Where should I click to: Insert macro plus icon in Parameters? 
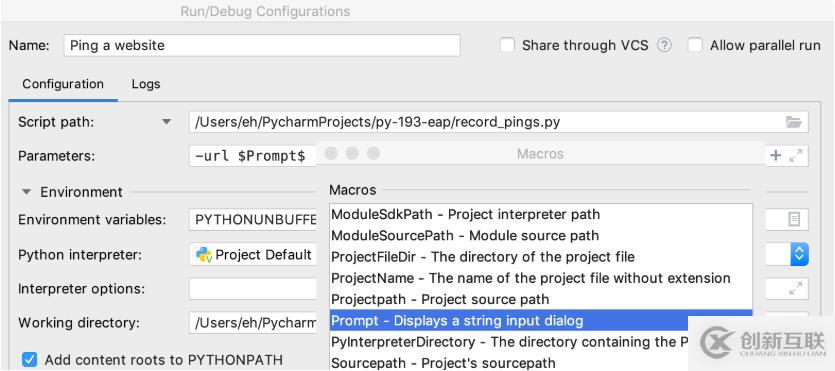pos(776,155)
